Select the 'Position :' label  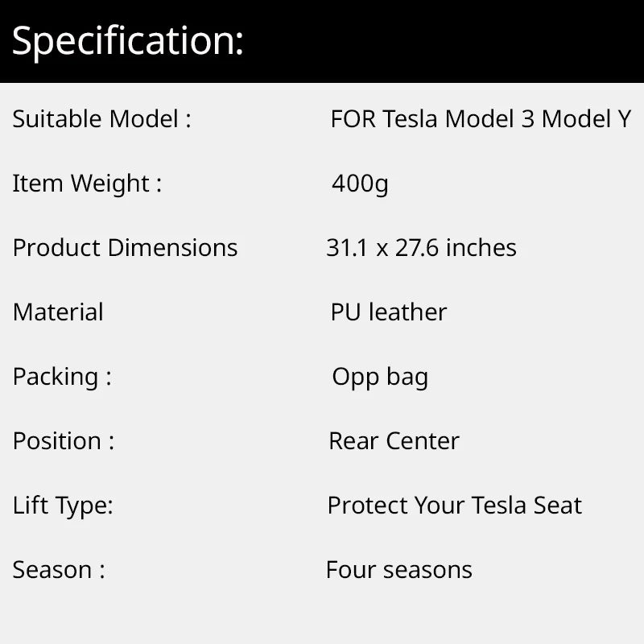[64, 441]
